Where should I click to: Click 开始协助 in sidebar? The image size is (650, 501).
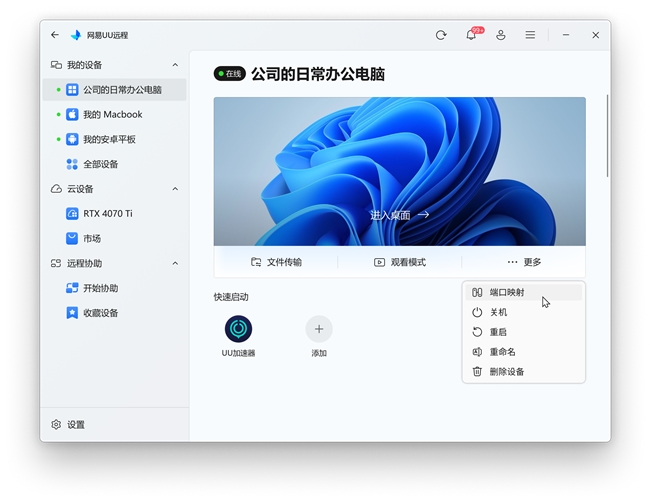[x=114, y=288]
